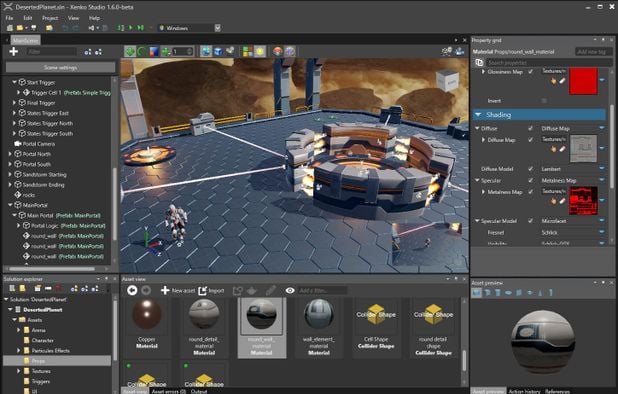Click the yellow sun lighting icon
This screenshot has height=394, width=618.
click(x=260, y=51)
